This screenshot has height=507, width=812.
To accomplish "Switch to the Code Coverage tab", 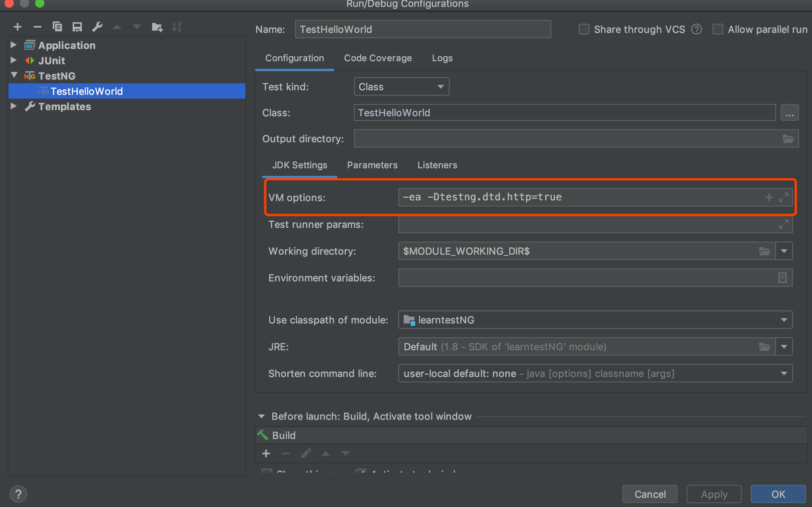I will (x=378, y=58).
